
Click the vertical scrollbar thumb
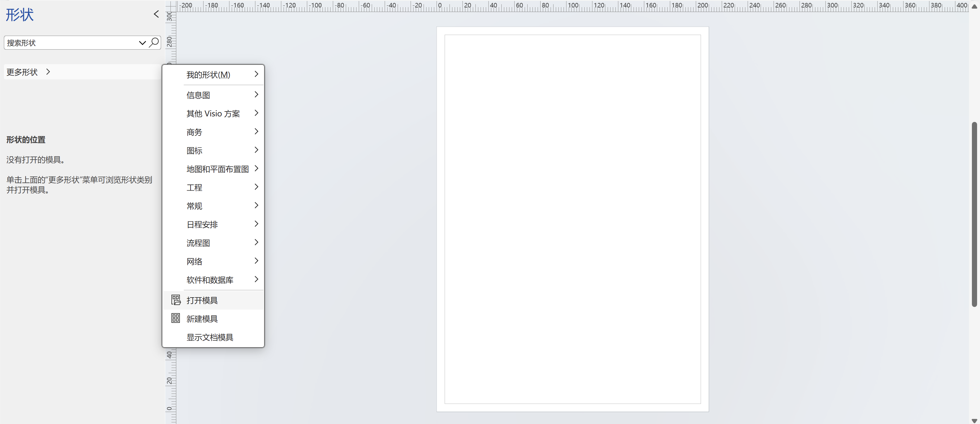tap(974, 214)
